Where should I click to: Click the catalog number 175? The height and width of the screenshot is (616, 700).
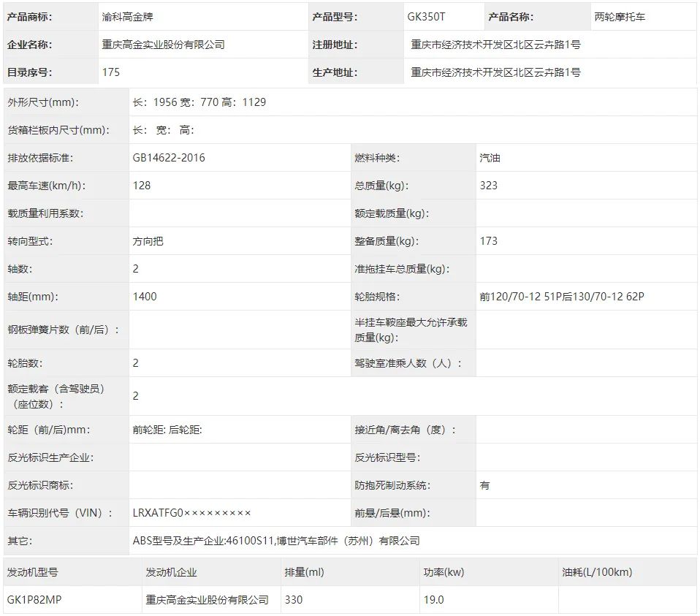click(x=111, y=72)
